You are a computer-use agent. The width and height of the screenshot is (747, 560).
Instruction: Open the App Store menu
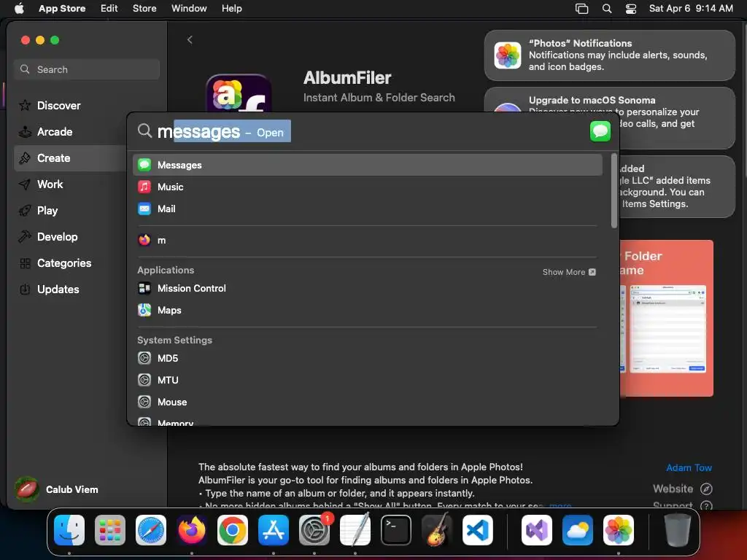tap(62, 9)
